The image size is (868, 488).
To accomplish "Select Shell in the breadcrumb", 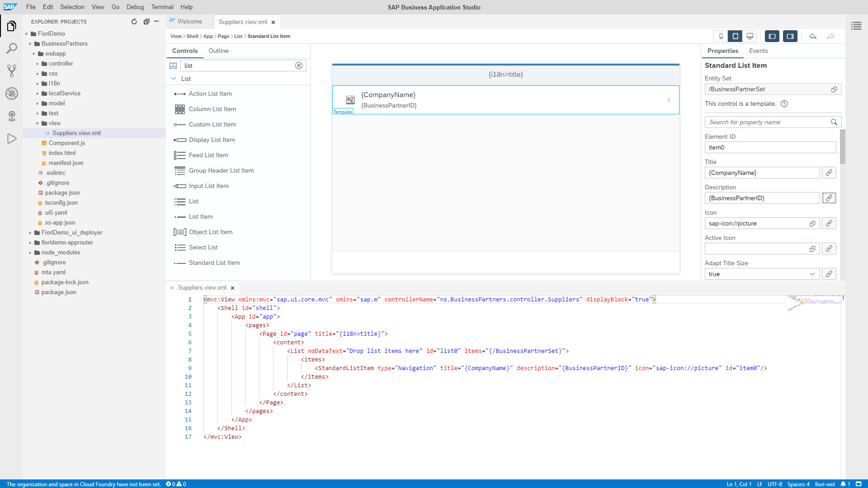I will tap(193, 36).
